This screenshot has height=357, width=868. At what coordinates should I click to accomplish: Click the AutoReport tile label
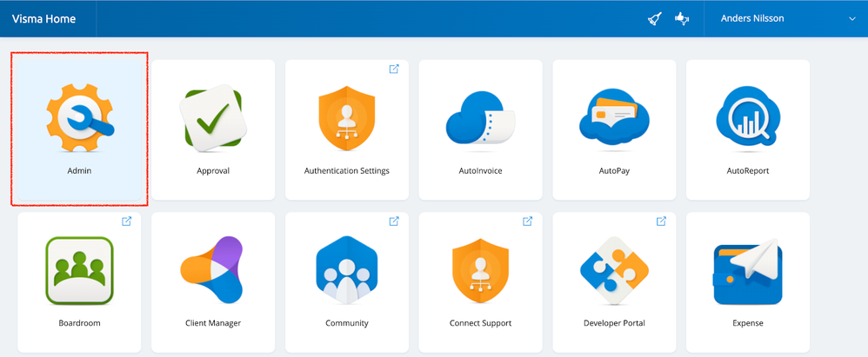[x=748, y=171]
